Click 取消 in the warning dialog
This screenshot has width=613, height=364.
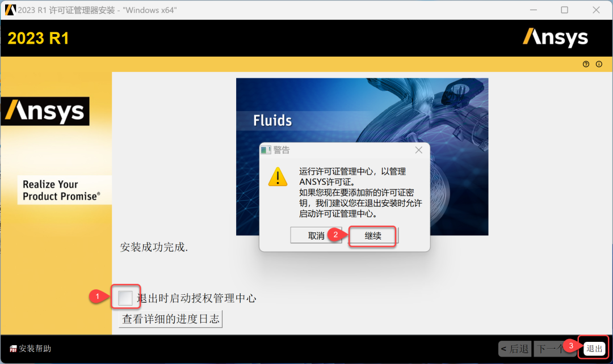[316, 235]
